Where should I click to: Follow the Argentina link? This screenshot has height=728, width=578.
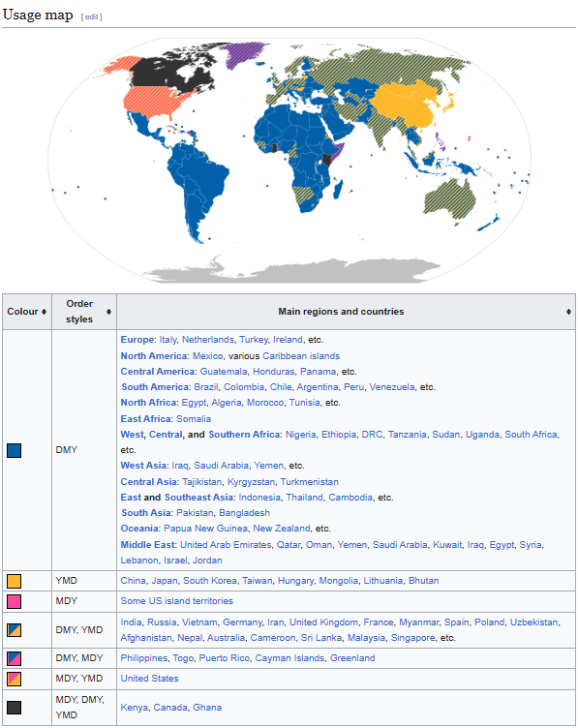coord(318,387)
